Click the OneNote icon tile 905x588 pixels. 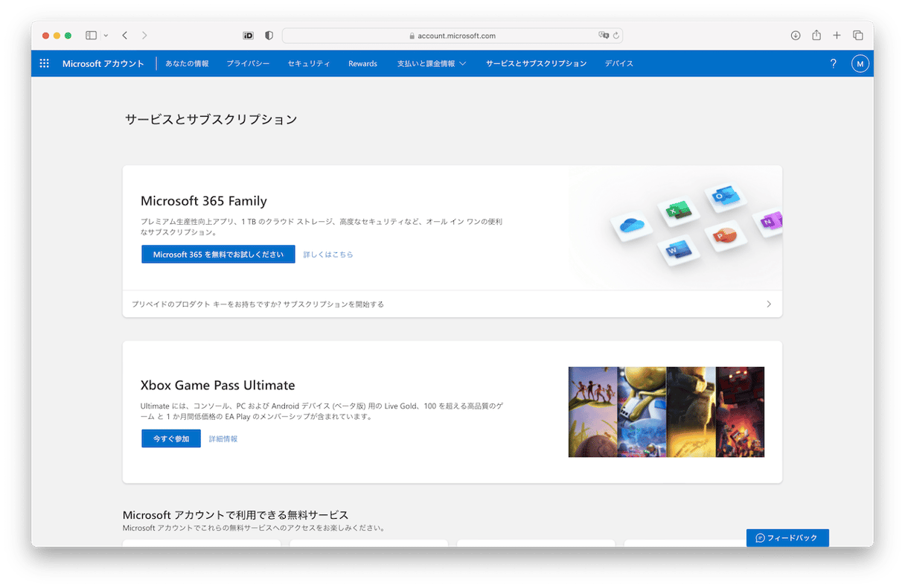click(x=767, y=220)
